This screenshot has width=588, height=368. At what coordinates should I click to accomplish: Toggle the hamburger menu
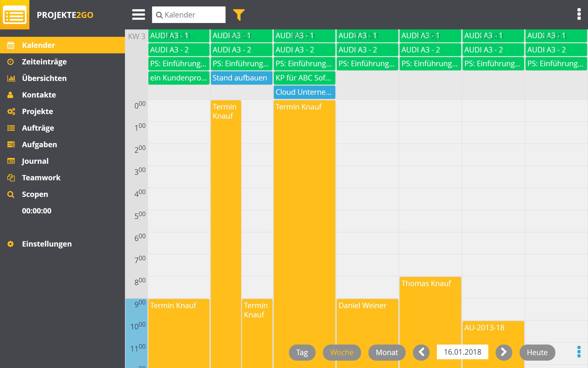pyautogui.click(x=139, y=14)
